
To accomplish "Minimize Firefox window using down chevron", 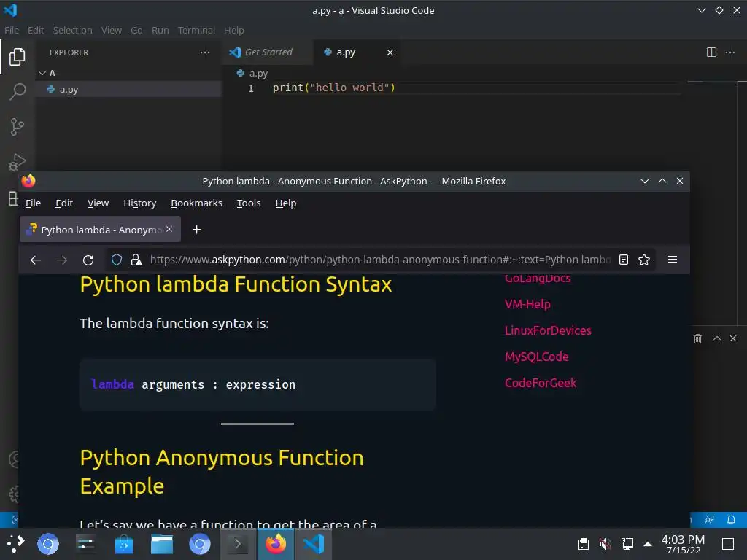I will [645, 181].
